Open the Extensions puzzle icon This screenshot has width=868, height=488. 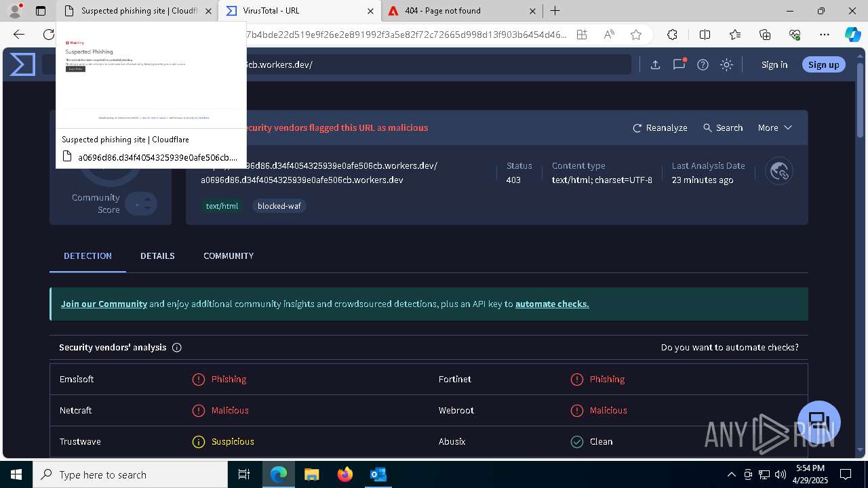[x=672, y=35]
